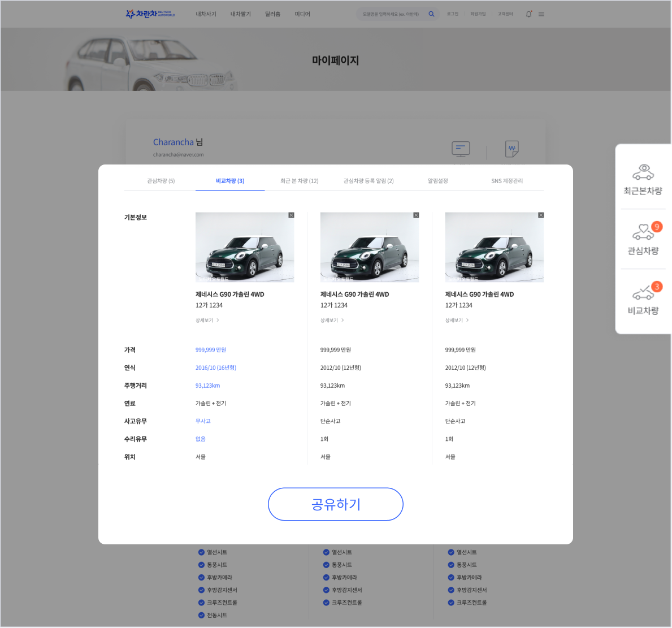Click the charancha@naver.com email text

click(178, 155)
